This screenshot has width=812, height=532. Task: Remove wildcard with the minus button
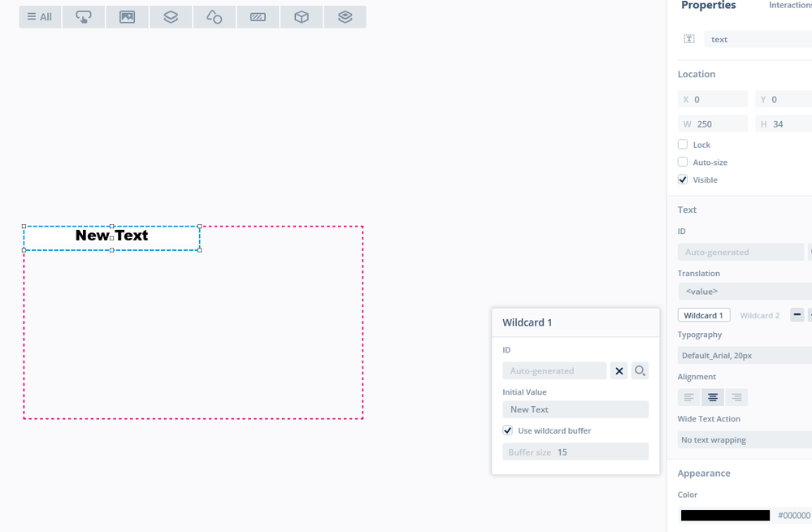(797, 314)
